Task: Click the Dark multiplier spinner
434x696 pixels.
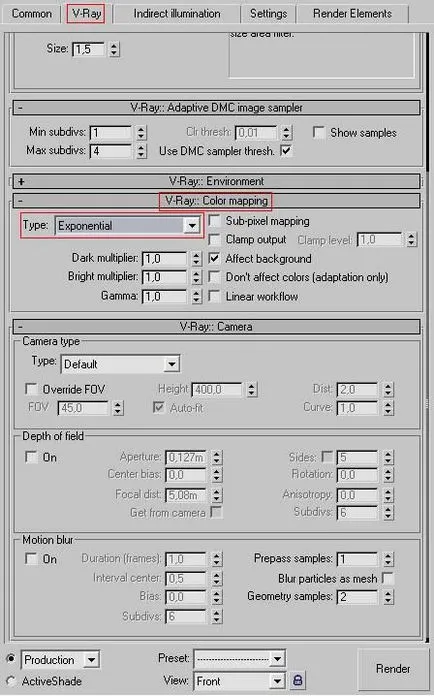Action: coord(196,259)
